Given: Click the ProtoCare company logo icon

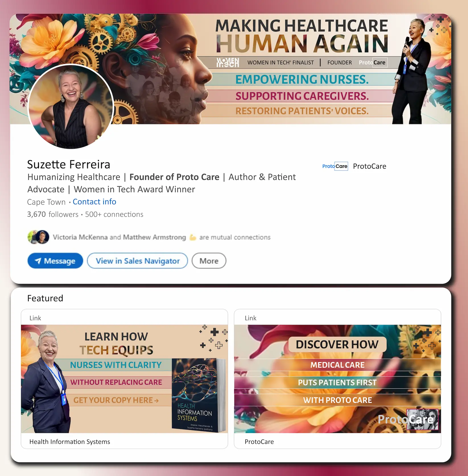Looking at the screenshot, I should click(335, 166).
